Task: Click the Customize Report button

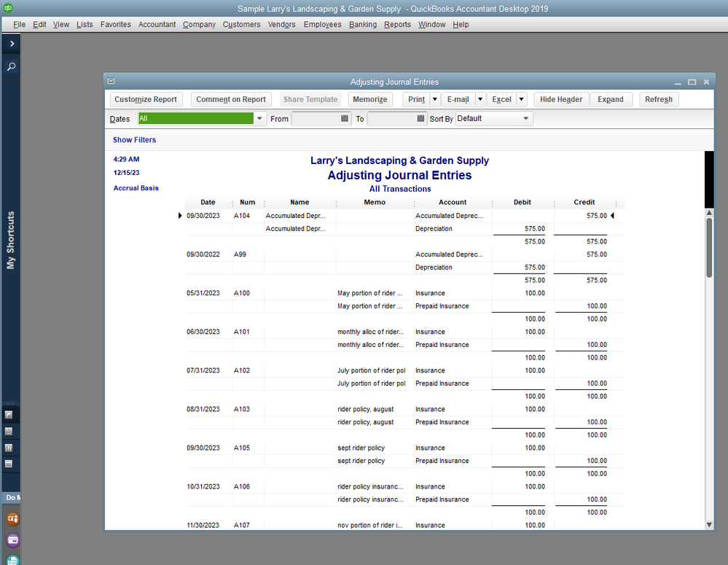Action: (146, 100)
